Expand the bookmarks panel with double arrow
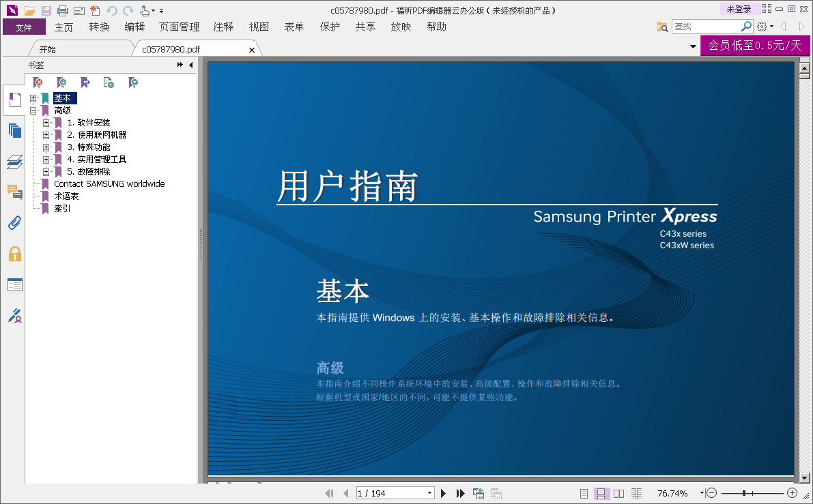 tap(180, 65)
